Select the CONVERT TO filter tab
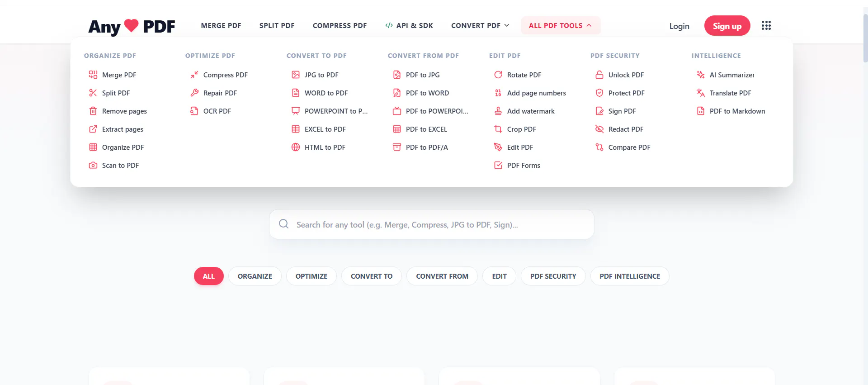868x385 pixels. pyautogui.click(x=372, y=276)
